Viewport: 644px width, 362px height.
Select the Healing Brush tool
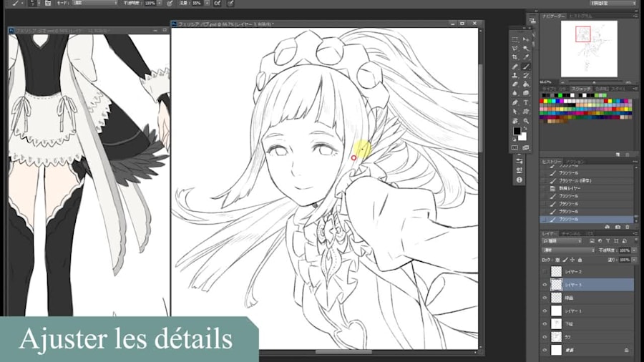514,67
